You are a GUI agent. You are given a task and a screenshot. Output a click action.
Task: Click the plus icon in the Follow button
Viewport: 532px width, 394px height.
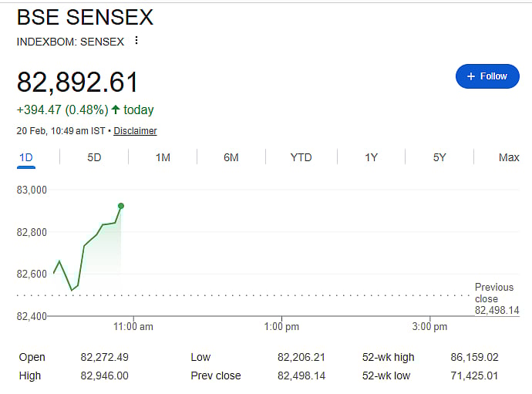click(470, 76)
